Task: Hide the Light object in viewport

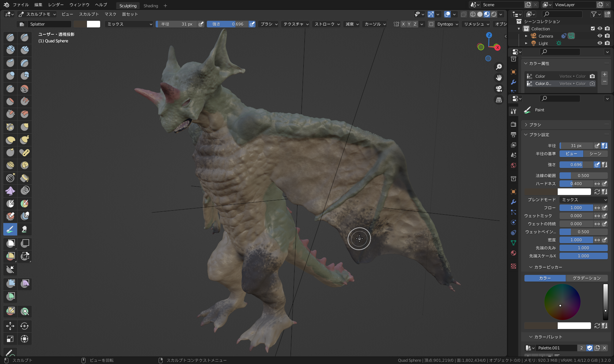Action: (600, 43)
